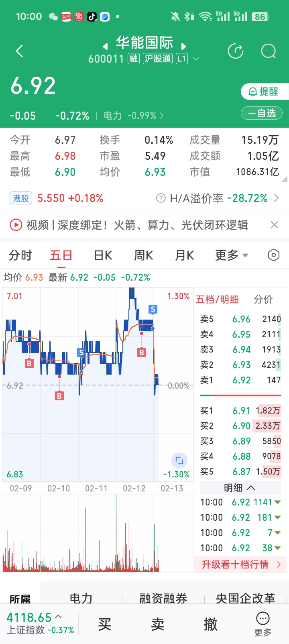Expand 上证指数 4118.65 index bar
The width and height of the screenshot is (289, 644).
pyautogui.click(x=40, y=624)
